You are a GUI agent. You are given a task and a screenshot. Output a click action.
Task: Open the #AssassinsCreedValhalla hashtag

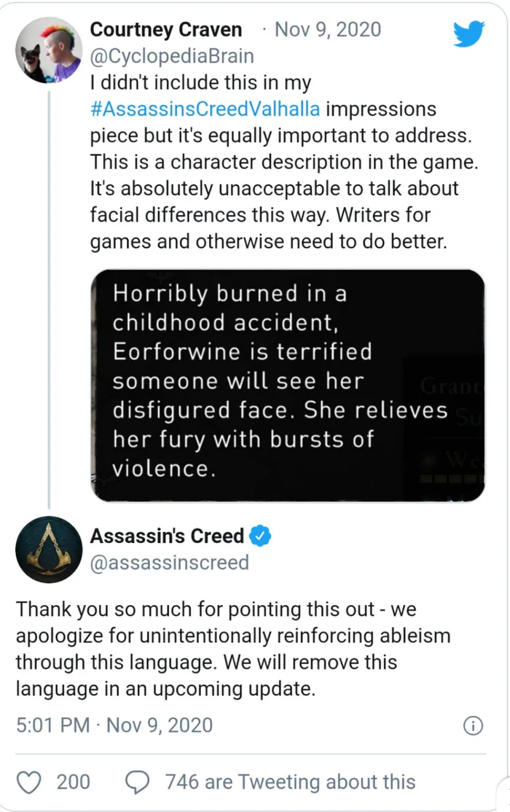pos(205,109)
